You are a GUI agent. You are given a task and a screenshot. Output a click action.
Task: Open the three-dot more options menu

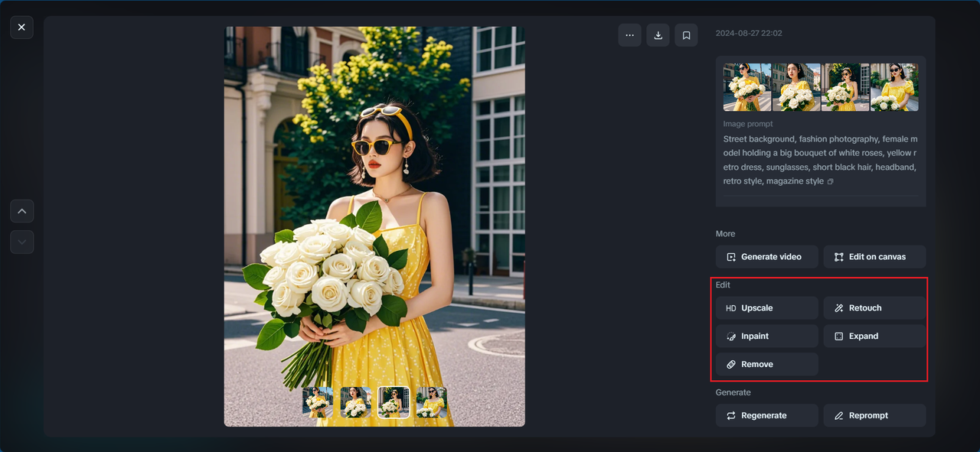[629, 35]
